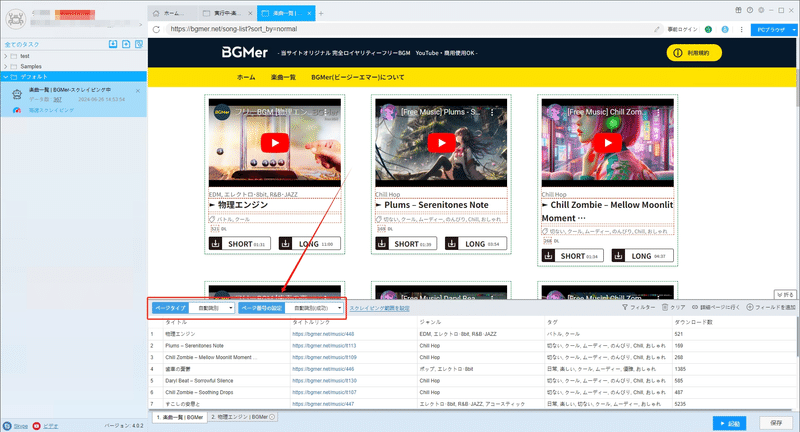The image size is (800, 432).
Task: Click SHORT download for Chill Zombie track
Action: coord(572,256)
